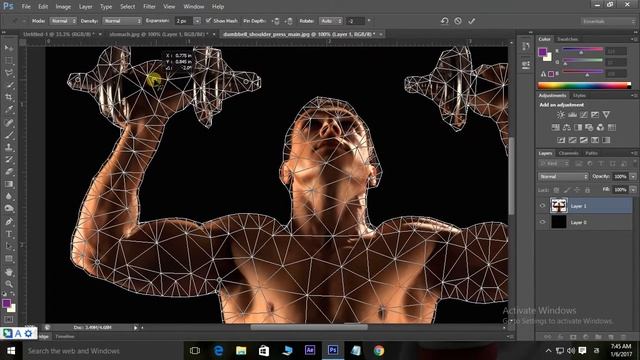Select the Healing Brush tool

(x=9, y=122)
